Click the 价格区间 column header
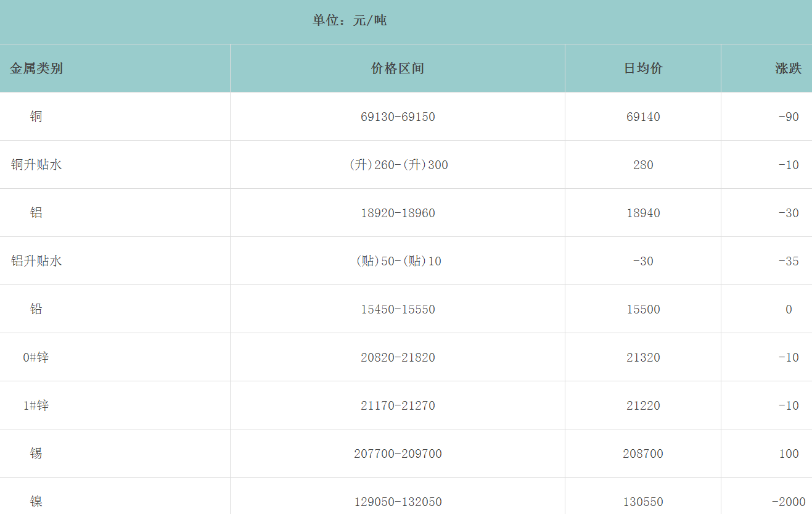This screenshot has height=514, width=812. click(x=398, y=68)
